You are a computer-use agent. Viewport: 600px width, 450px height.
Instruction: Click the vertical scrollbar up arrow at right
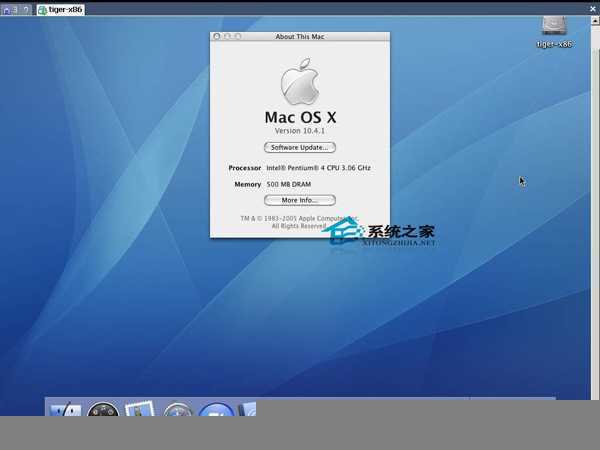tap(595, 21)
